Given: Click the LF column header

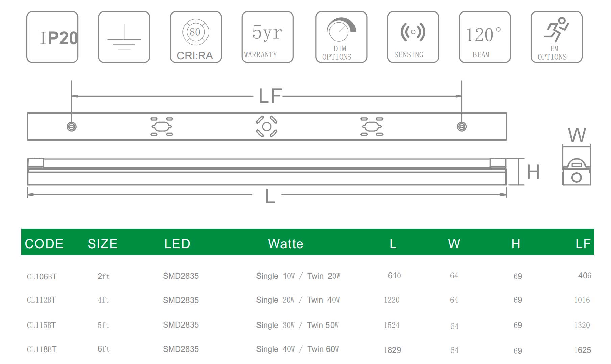Looking at the screenshot, I should tap(583, 244).
